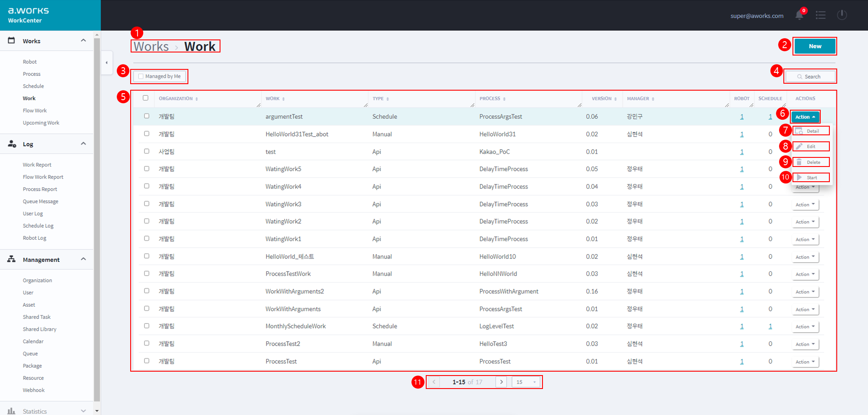Open the list menu icon in header
Viewport: 868px width, 415px height.
[821, 15]
